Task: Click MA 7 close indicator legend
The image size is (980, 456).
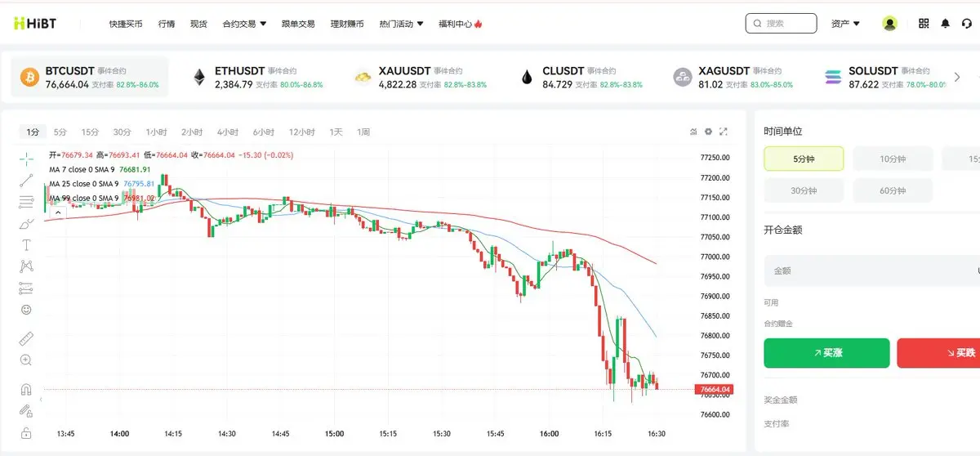Action: click(100, 169)
